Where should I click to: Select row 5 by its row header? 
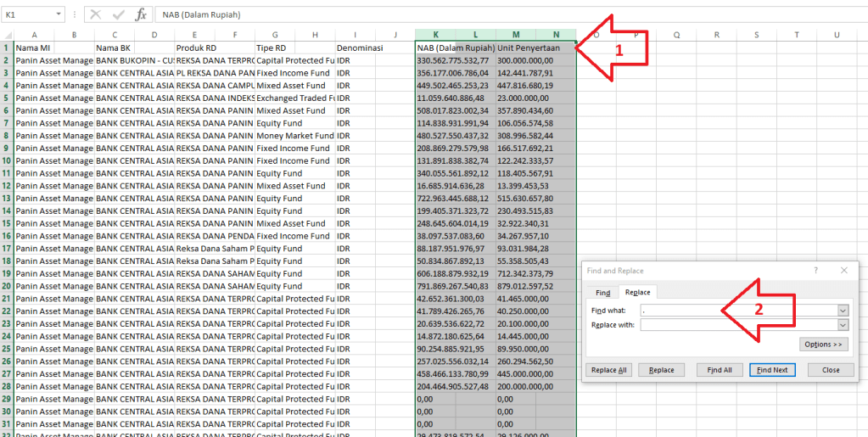tap(6, 98)
